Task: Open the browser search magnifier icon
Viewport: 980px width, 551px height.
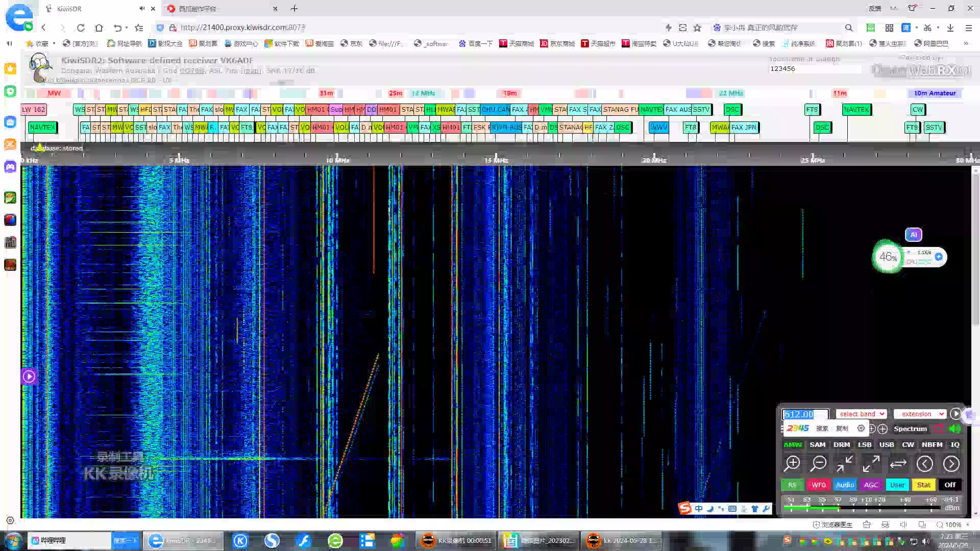Action: (849, 28)
